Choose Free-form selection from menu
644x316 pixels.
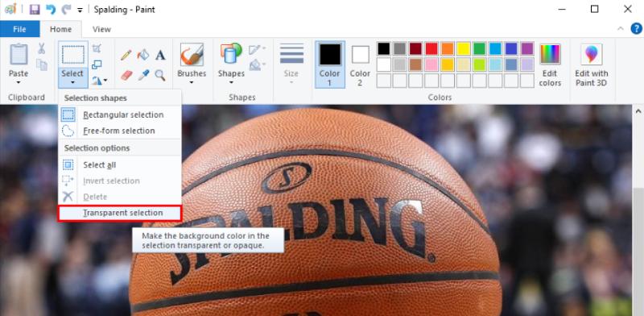click(120, 131)
